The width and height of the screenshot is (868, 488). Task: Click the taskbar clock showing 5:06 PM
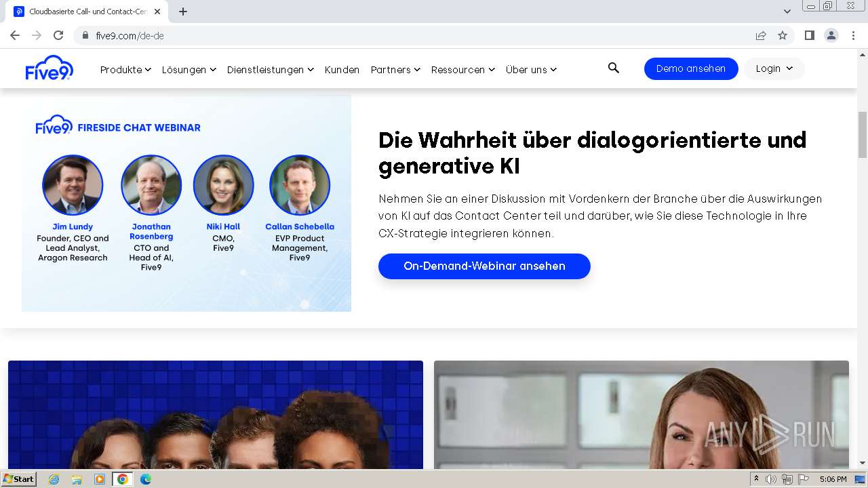(x=833, y=479)
